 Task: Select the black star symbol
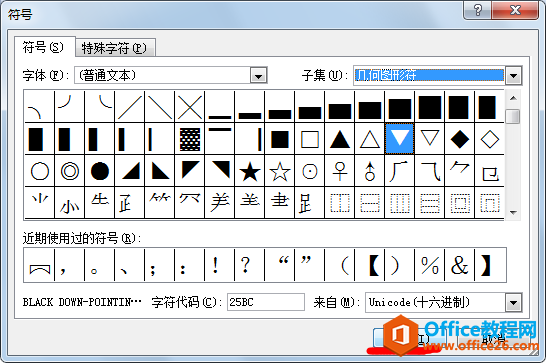(250, 171)
